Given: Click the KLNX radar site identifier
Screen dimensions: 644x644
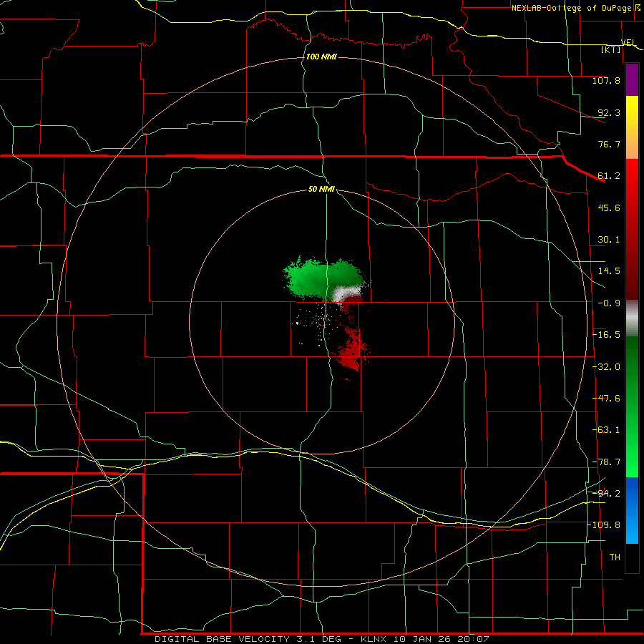Looking at the screenshot, I should tap(374, 639).
